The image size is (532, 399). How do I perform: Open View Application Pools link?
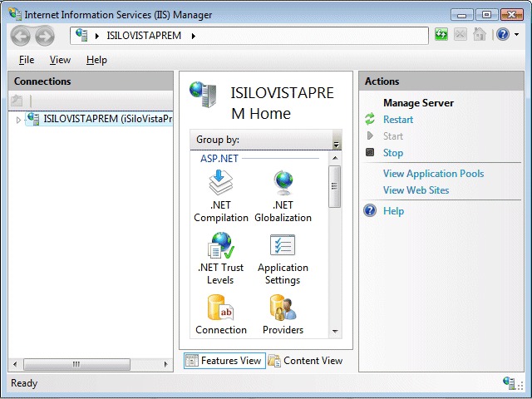pyautogui.click(x=432, y=174)
